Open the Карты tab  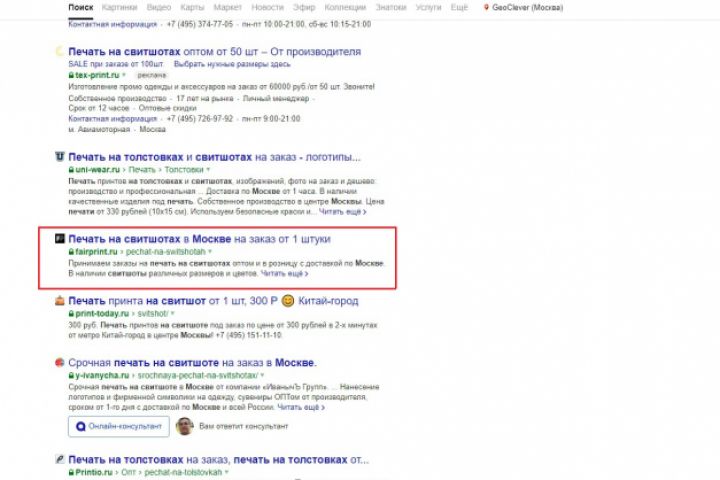192,7
